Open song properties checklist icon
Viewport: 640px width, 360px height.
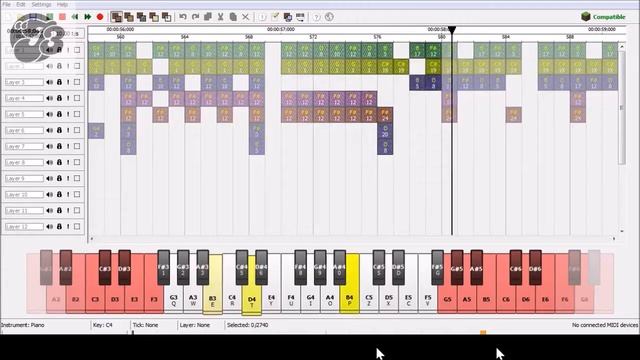pyautogui.click(x=275, y=17)
